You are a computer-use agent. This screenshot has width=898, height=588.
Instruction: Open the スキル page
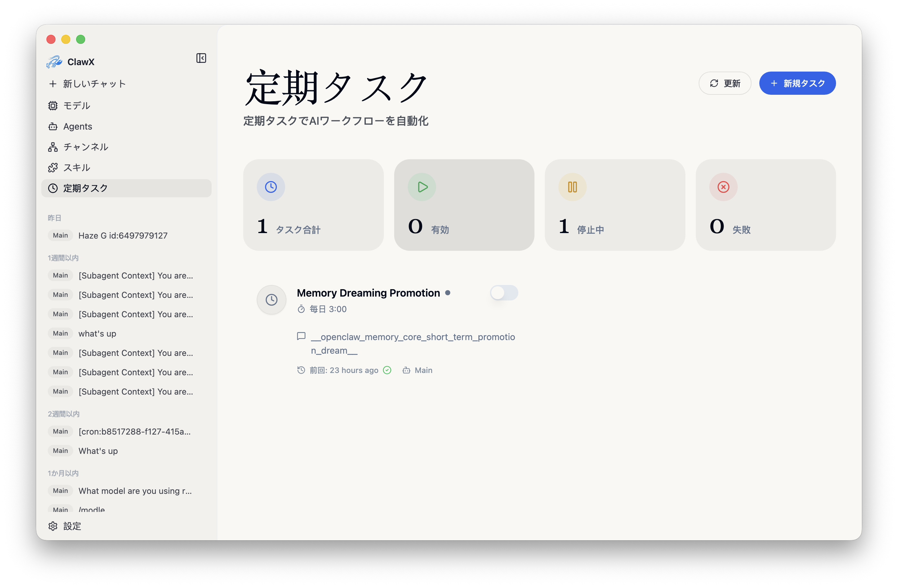click(x=126, y=167)
